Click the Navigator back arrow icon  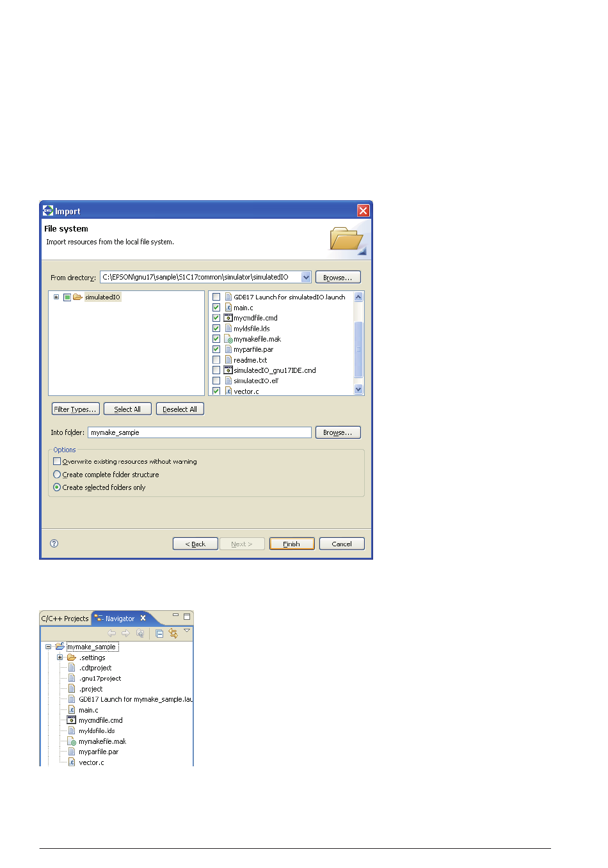[x=112, y=633]
